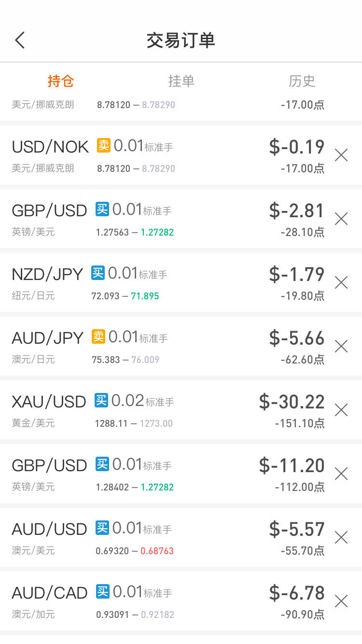Close the AUD/USD position with X

click(x=341, y=537)
